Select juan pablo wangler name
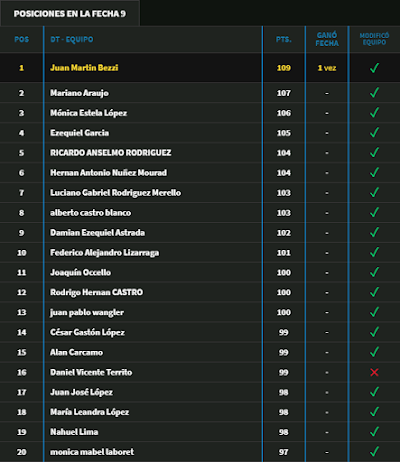Screen dimensions: 400x462 87,313
